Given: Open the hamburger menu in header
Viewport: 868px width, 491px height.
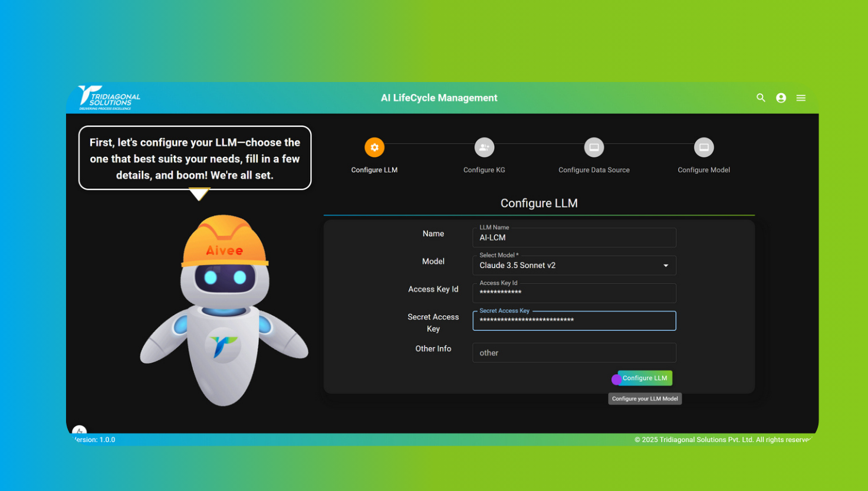Looking at the screenshot, I should click(801, 98).
